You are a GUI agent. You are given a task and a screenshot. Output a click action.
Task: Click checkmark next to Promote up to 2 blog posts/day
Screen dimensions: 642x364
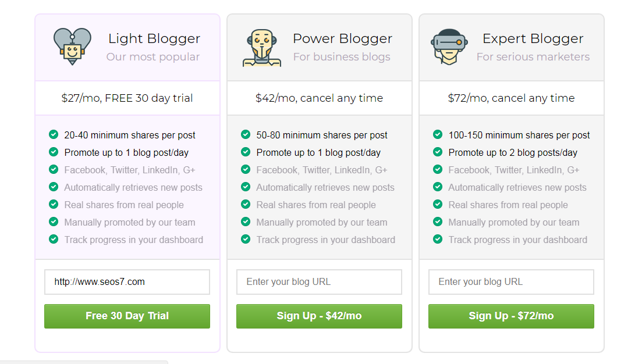(x=438, y=152)
